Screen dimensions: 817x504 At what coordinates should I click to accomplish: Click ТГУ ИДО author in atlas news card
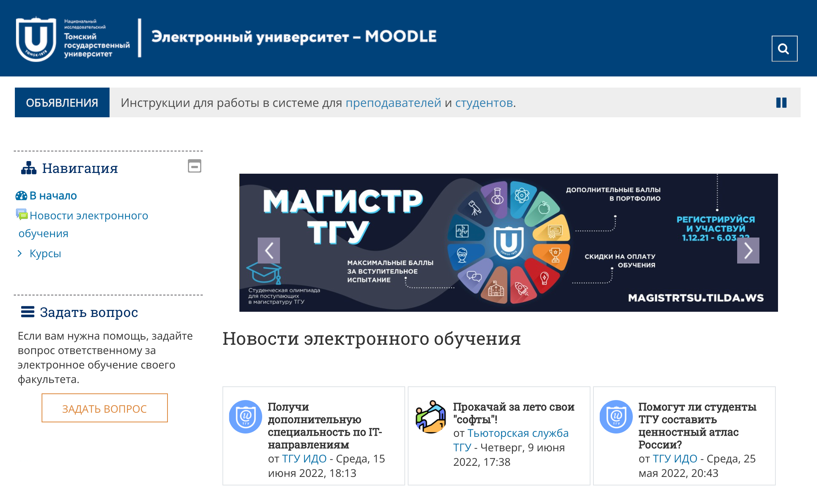coord(675,459)
